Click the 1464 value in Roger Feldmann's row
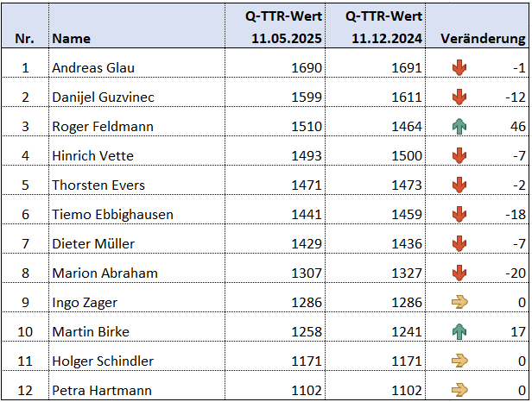Screen dimensions: 532x402 [x=407, y=127]
